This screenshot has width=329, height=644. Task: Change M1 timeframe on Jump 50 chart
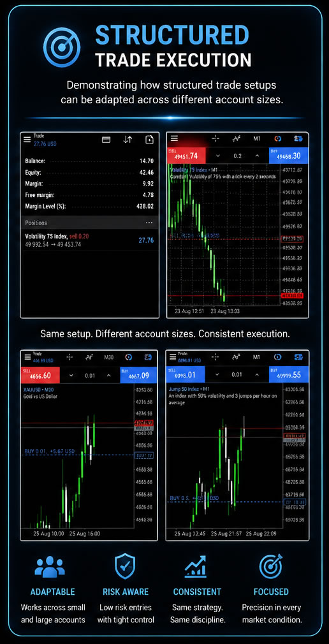click(257, 357)
